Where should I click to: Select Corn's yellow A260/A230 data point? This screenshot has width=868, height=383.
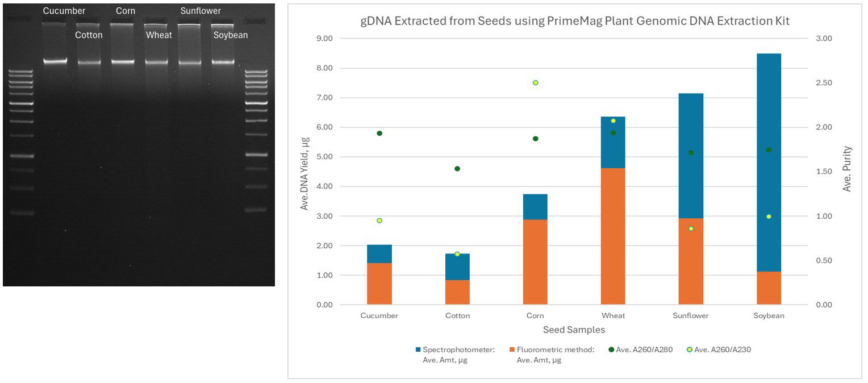[535, 83]
